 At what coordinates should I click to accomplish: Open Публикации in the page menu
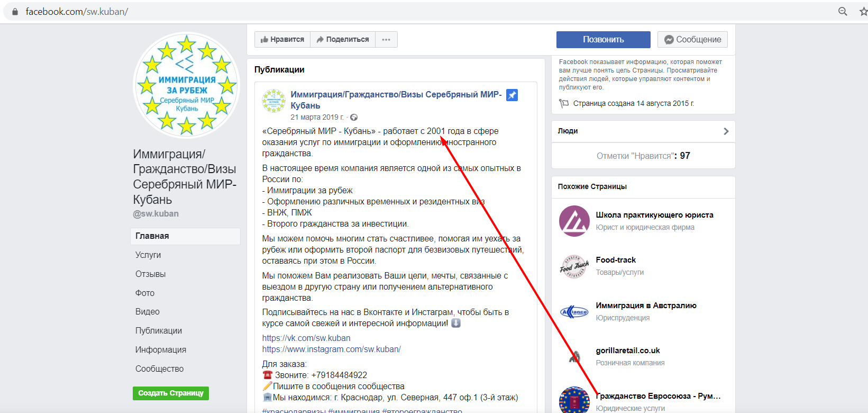(159, 330)
